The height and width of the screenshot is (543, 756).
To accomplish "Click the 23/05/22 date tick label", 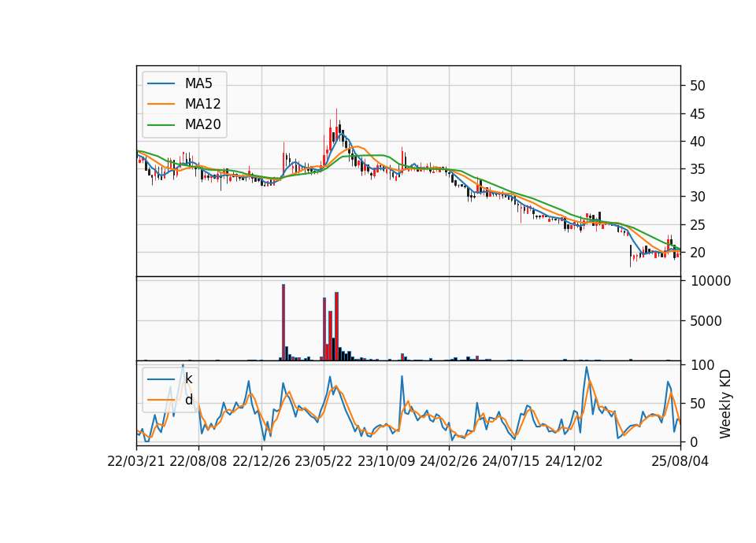I will click(324, 461).
